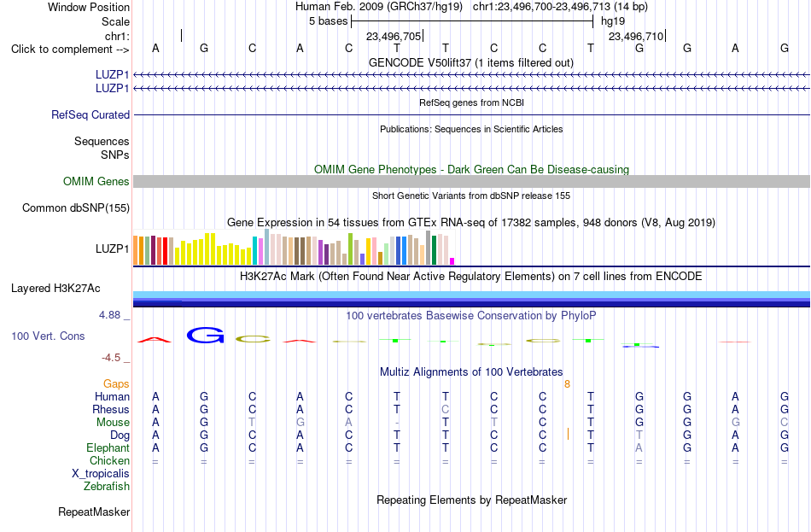Screen dimensions: 811x532
Task: Click the "Common dbSNP(155)" track label
Action: [x=75, y=208]
